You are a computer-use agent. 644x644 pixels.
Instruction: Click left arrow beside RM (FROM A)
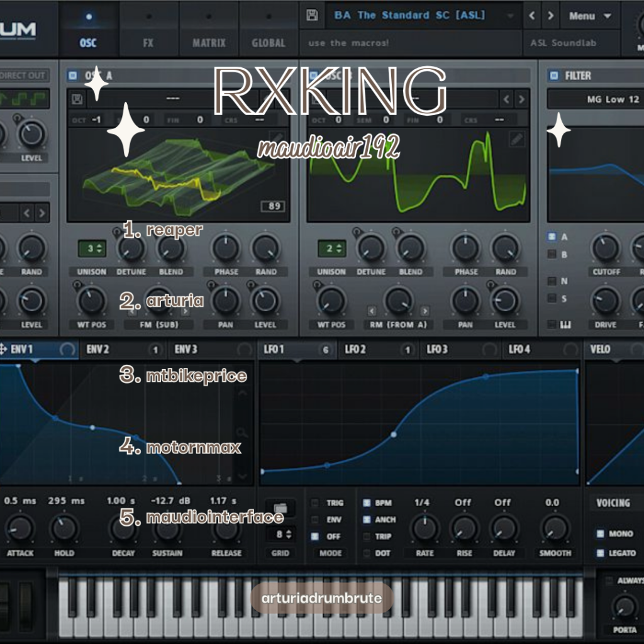tap(371, 311)
